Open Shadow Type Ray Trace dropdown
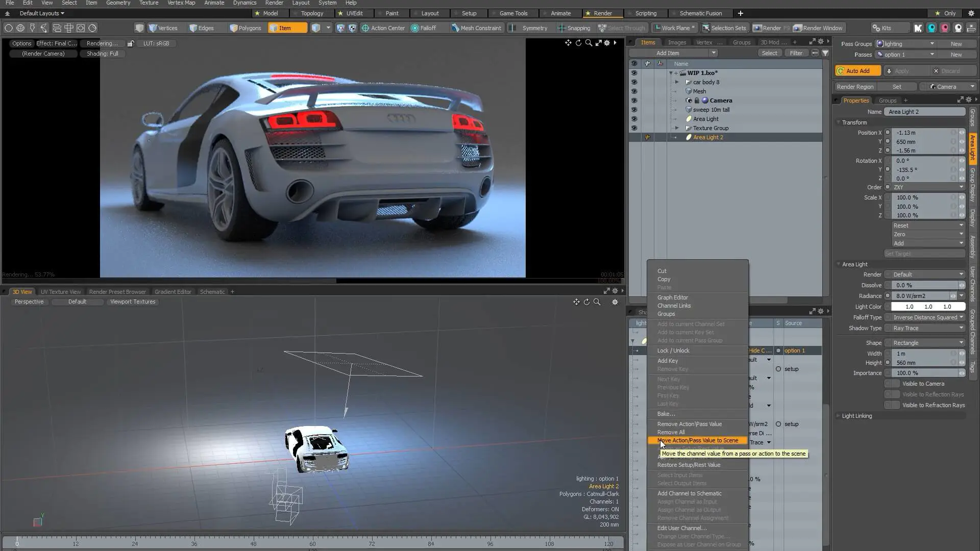980x551 pixels. click(x=924, y=328)
